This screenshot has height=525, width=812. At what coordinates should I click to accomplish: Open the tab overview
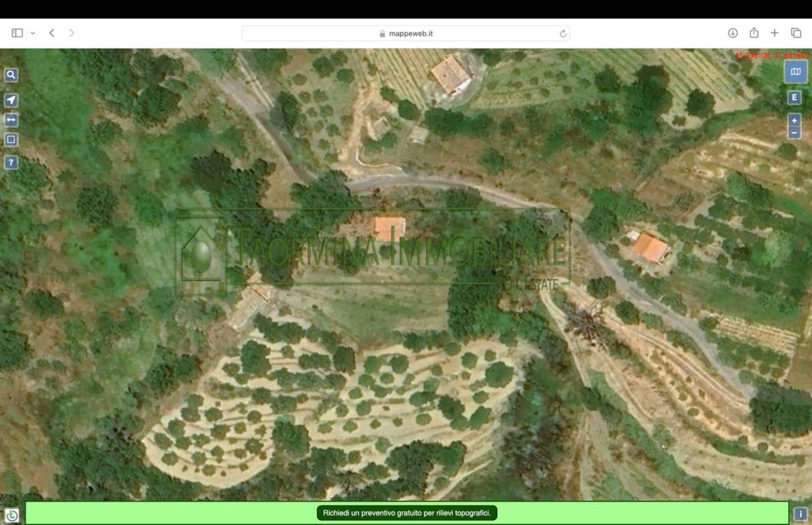point(794,32)
